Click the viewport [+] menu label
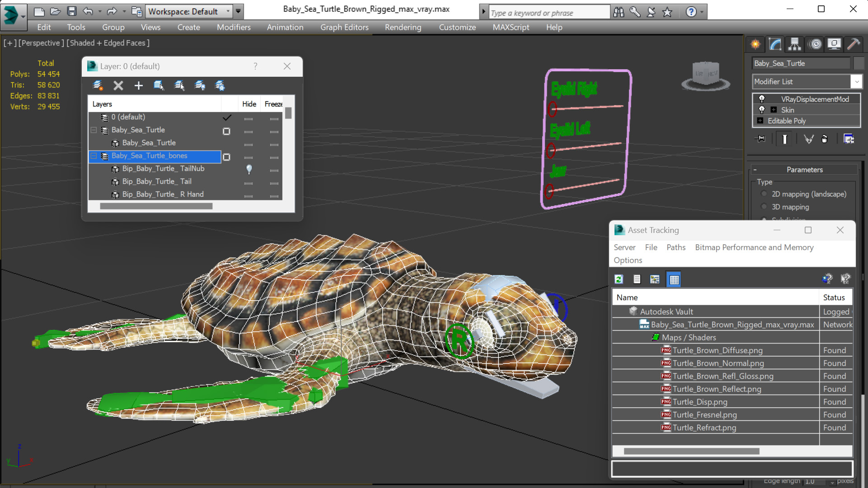The width and height of the screenshot is (868, 488). 9,43
